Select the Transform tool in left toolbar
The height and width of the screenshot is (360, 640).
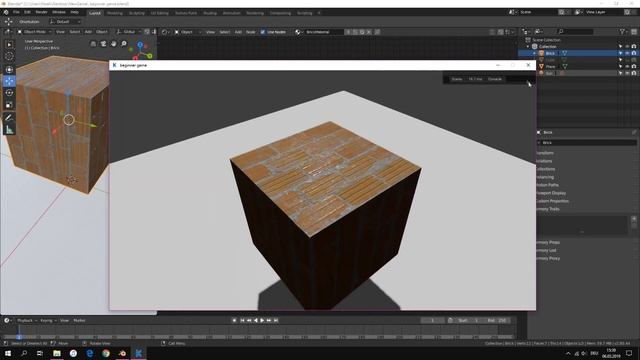9,69
